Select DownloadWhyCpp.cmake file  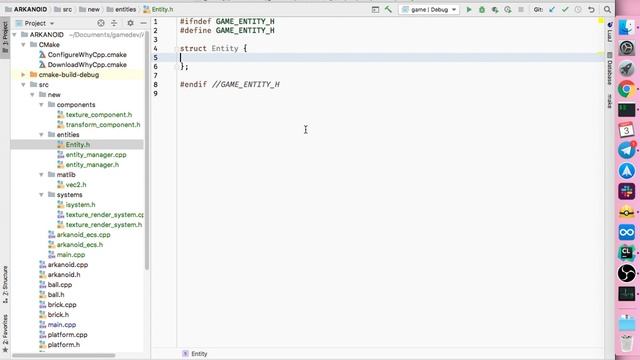87,64
